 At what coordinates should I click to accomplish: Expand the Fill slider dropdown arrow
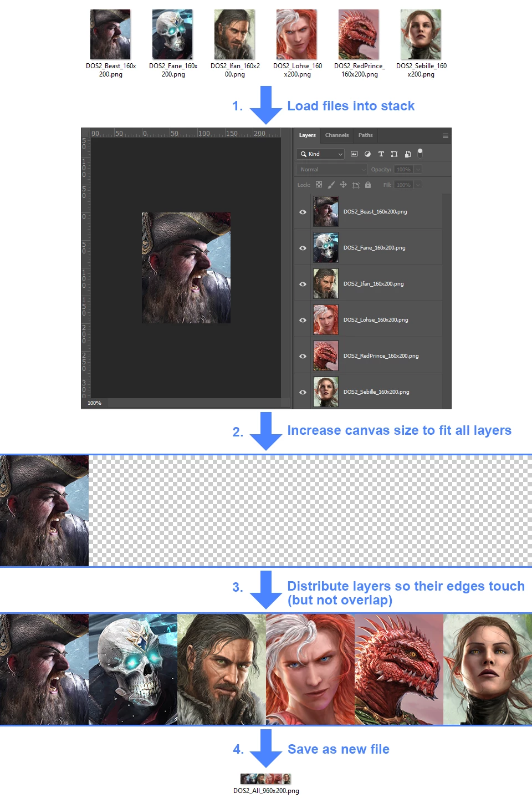418,185
